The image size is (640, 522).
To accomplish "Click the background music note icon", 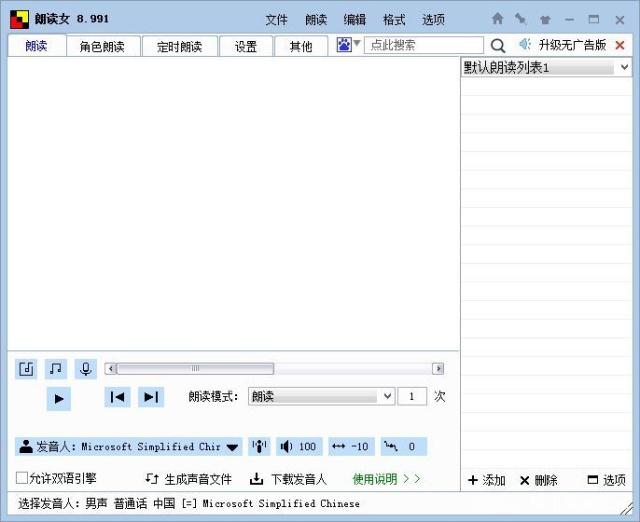I will coord(56,369).
